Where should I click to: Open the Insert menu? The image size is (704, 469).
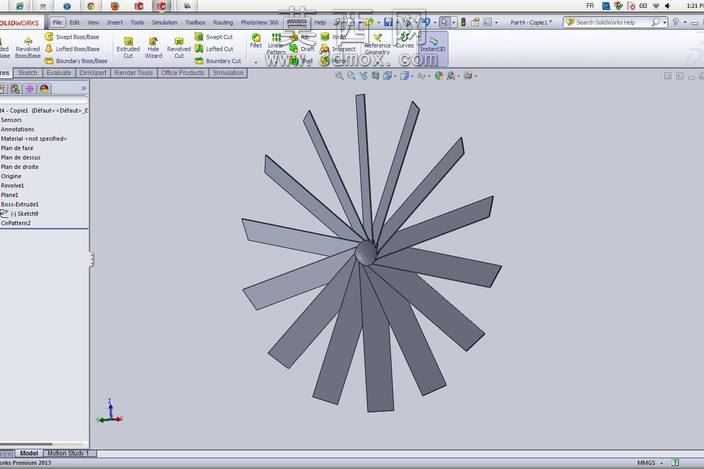point(115,22)
